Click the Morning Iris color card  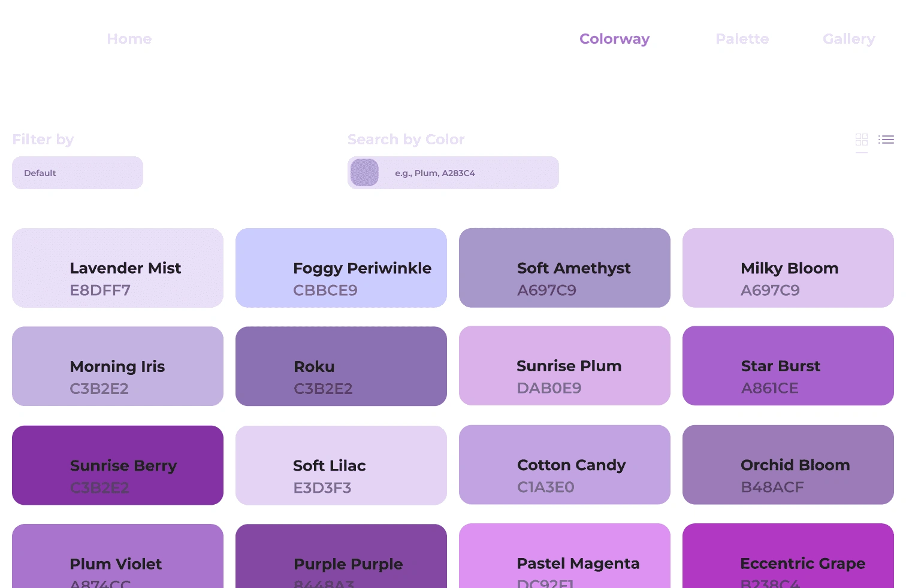117,366
